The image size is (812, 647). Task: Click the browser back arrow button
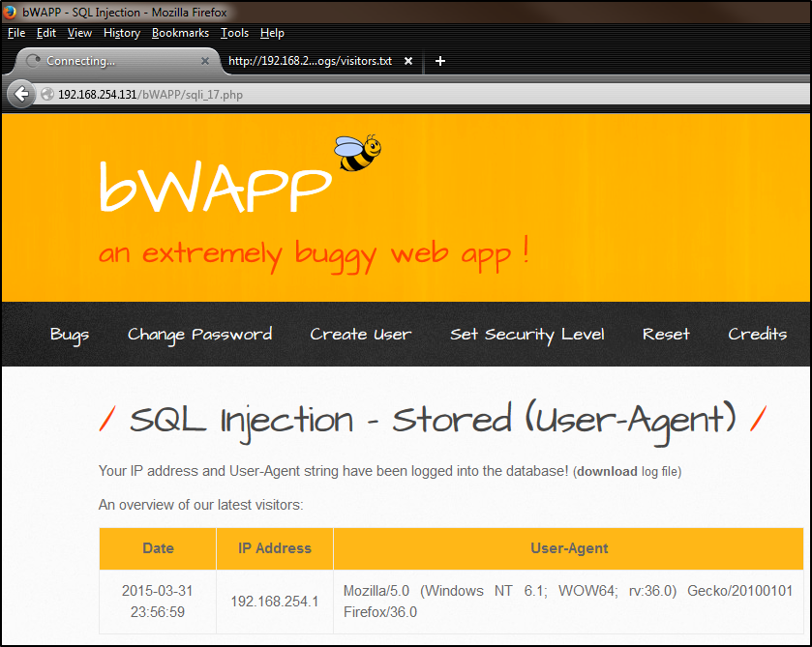[21, 94]
